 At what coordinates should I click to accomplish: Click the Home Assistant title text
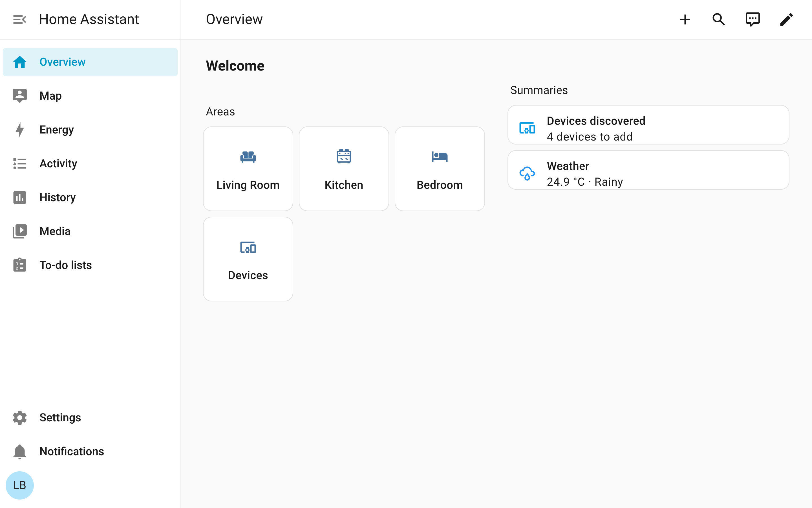click(x=89, y=19)
